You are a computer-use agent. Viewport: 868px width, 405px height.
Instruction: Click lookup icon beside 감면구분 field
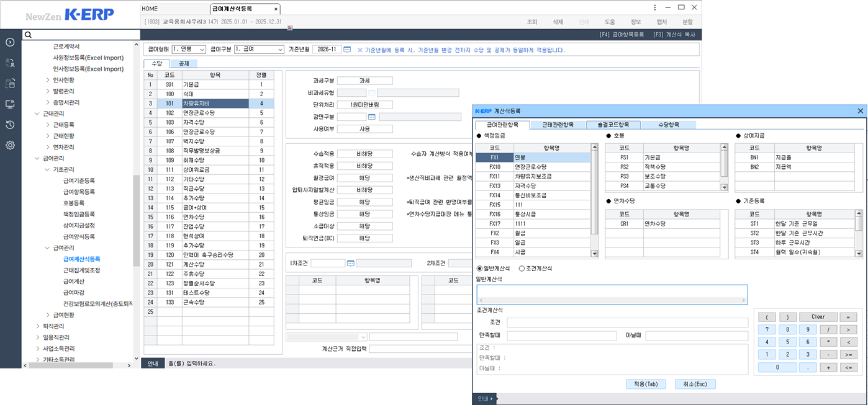pyautogui.click(x=371, y=117)
